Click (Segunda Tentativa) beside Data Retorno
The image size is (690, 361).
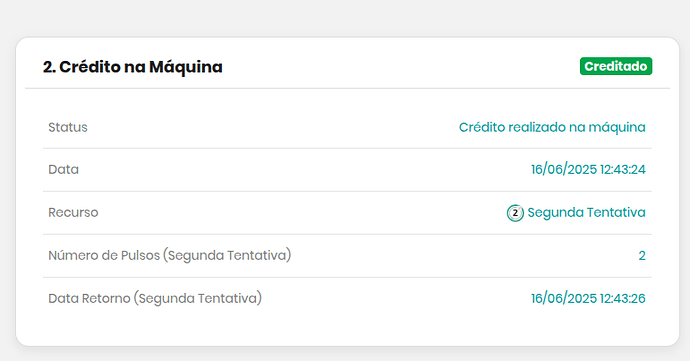pos(198,298)
